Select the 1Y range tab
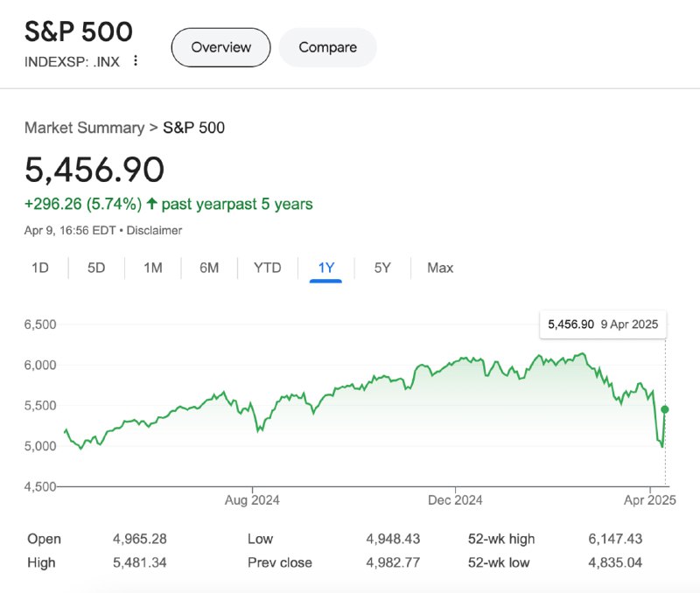This screenshot has height=593, width=700. pos(325,268)
